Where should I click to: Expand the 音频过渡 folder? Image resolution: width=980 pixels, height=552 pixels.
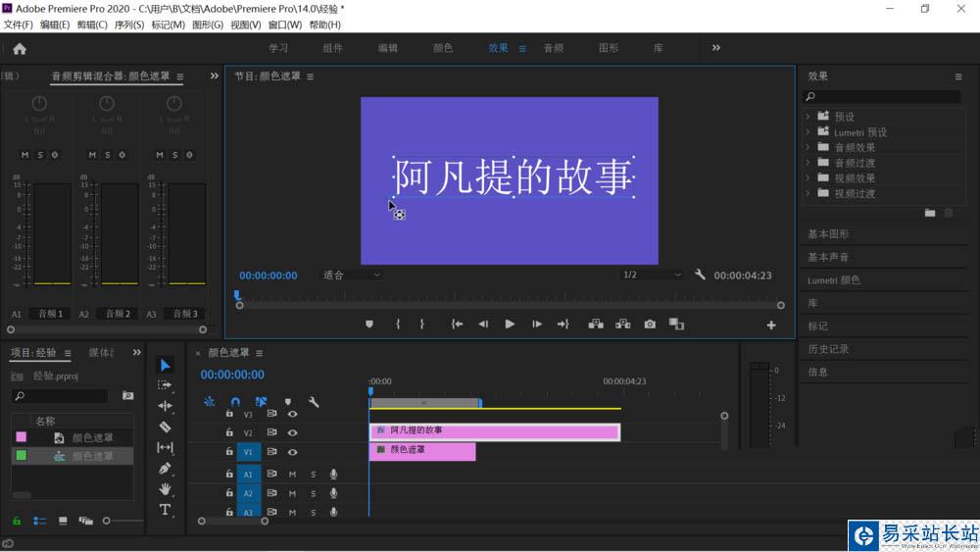(x=808, y=163)
